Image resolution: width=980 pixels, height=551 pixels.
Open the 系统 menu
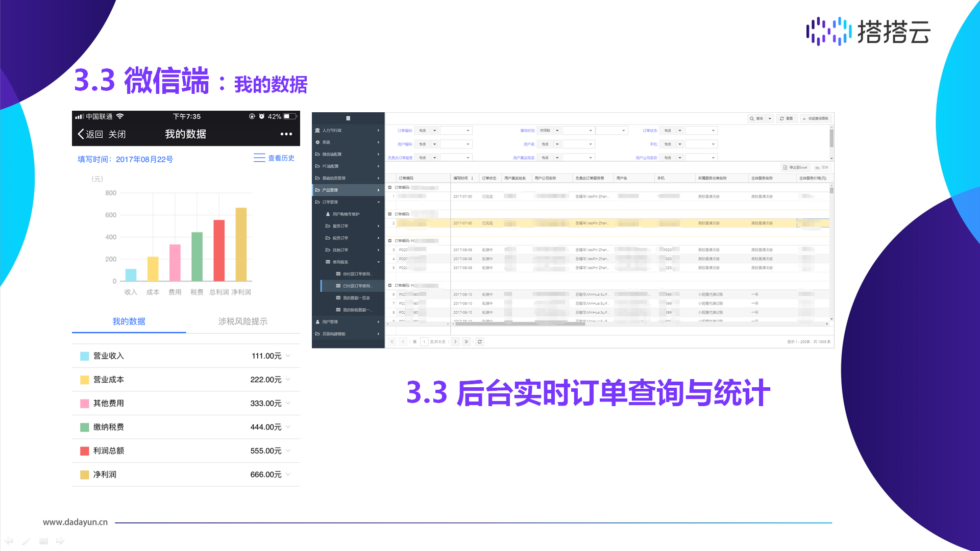point(348,142)
